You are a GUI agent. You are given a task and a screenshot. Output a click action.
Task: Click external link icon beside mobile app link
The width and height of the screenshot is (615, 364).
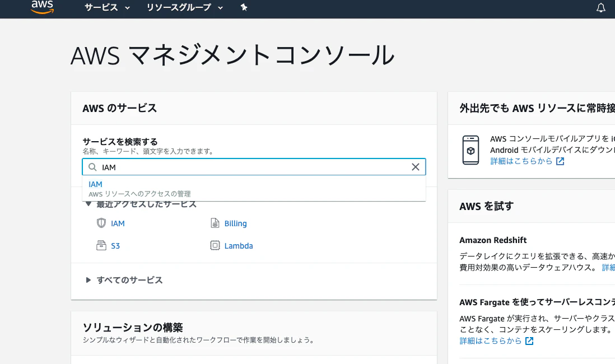pos(560,161)
